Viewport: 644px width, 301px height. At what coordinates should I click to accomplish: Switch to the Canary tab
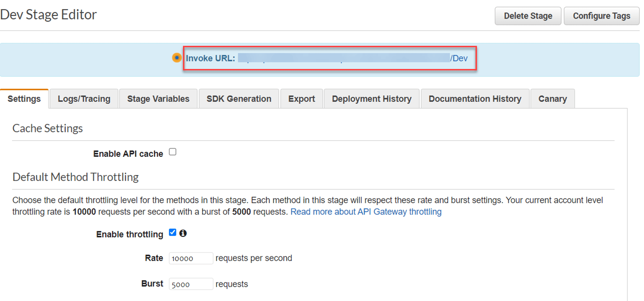[552, 99]
